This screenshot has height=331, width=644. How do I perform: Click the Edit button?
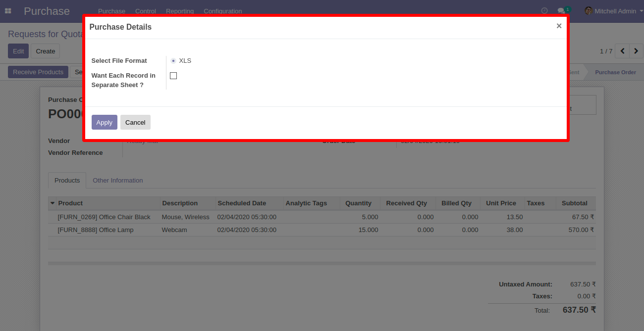pyautogui.click(x=18, y=51)
